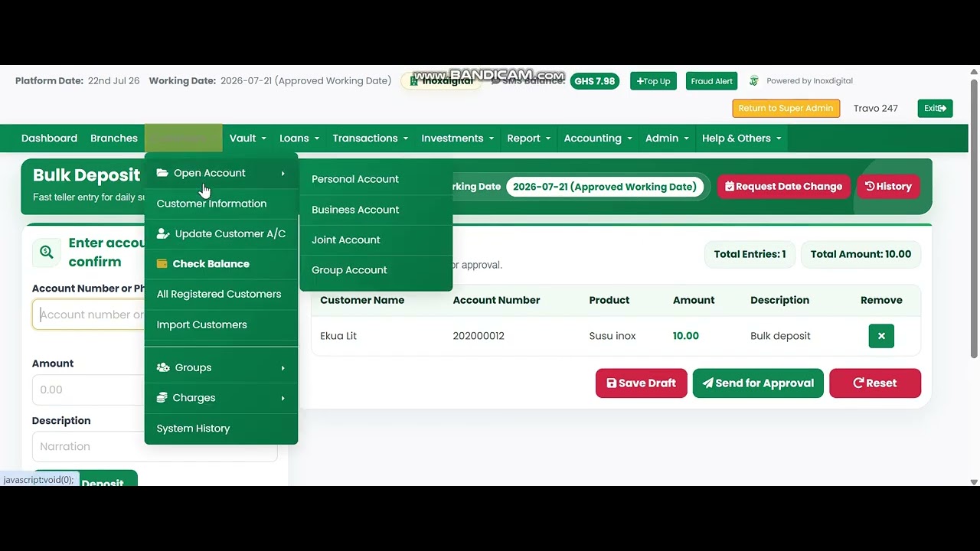Click Request Date Change button
The image size is (980, 551).
(x=783, y=187)
